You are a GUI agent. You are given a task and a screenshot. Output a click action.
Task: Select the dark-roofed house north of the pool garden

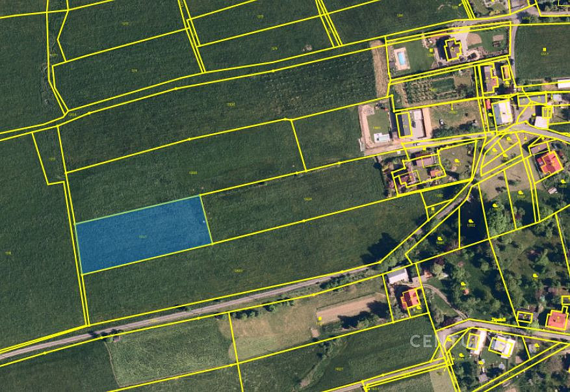point(452,48)
